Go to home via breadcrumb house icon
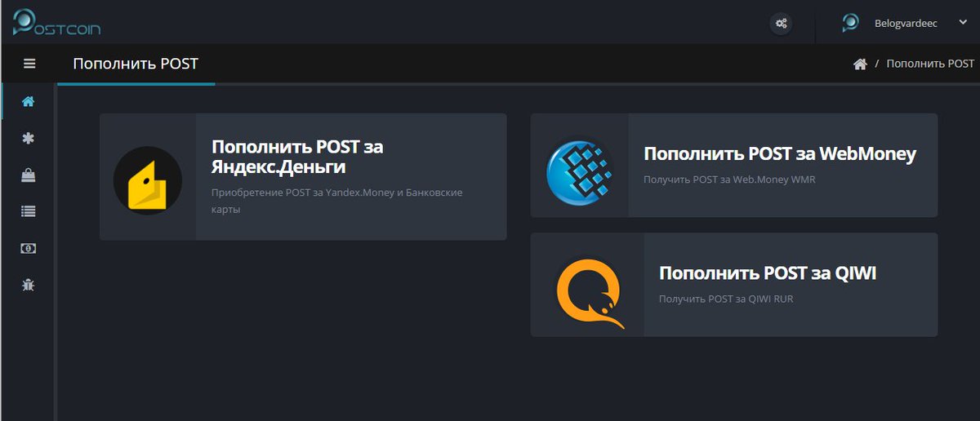980x421 pixels. coord(860,64)
